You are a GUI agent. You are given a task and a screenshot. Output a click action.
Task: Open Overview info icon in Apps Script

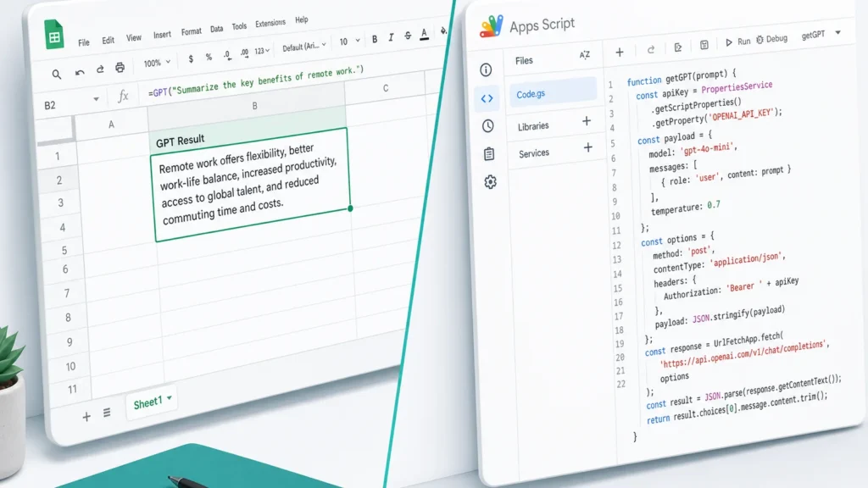pyautogui.click(x=486, y=69)
